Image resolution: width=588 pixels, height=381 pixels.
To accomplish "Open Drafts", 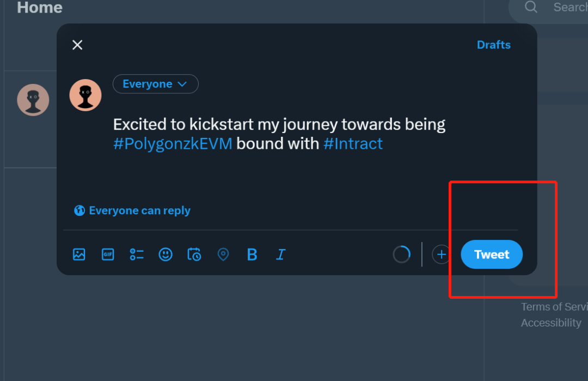I will point(493,45).
